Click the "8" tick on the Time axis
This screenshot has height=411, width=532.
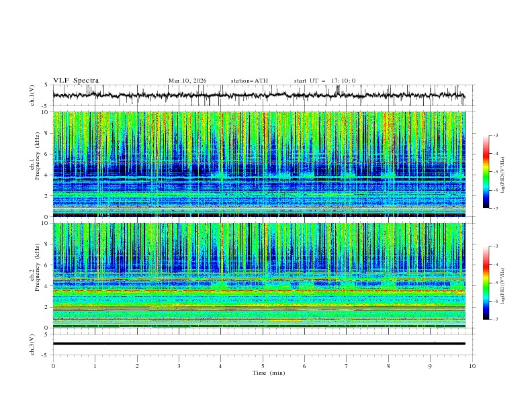pos(388,366)
